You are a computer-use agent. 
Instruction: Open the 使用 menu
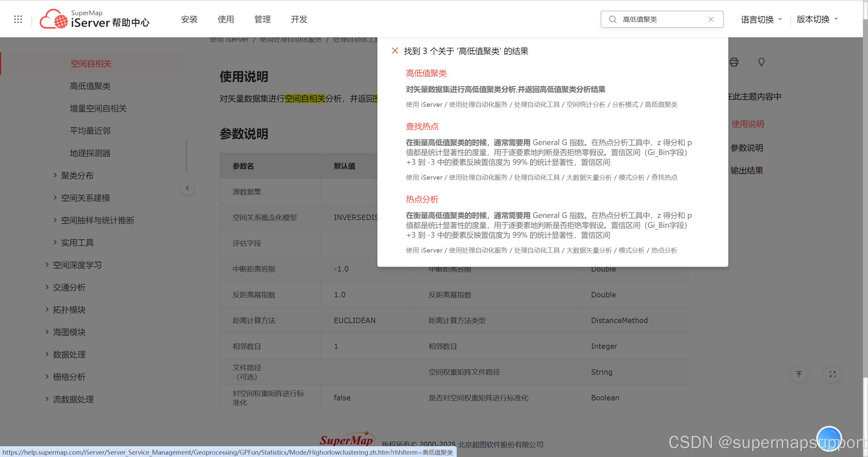pos(226,19)
